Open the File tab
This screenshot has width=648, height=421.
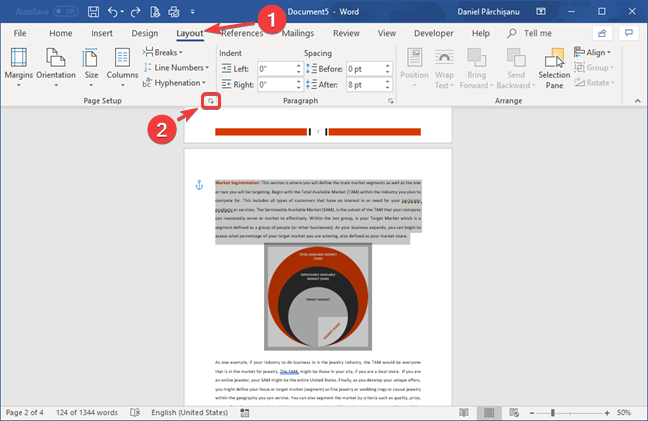click(x=19, y=33)
